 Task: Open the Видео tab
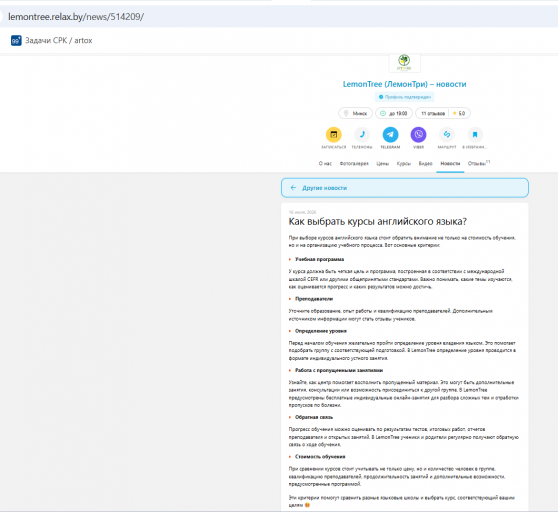(x=425, y=163)
